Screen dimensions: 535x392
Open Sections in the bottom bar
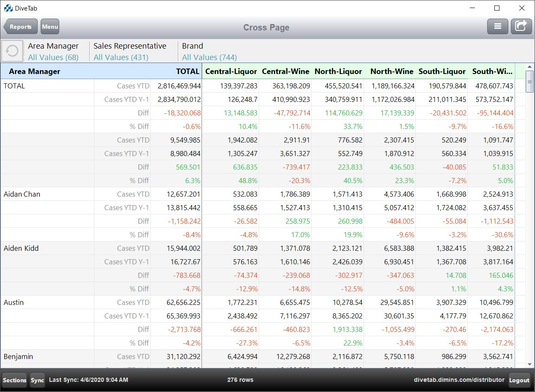tap(15, 380)
